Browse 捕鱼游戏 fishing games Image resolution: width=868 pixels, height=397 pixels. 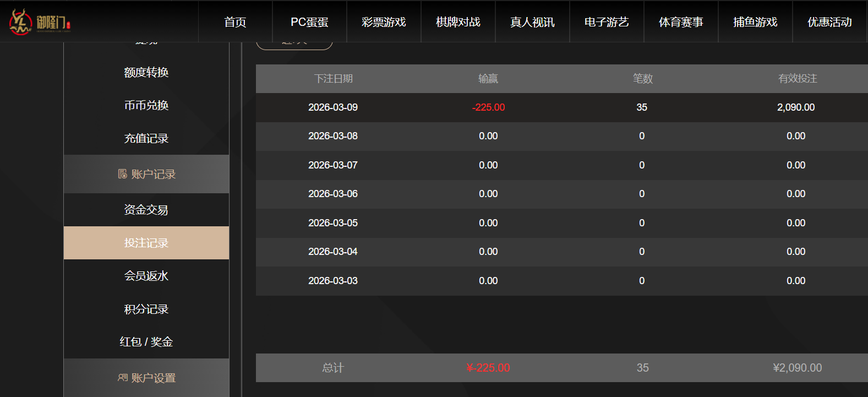[755, 21]
